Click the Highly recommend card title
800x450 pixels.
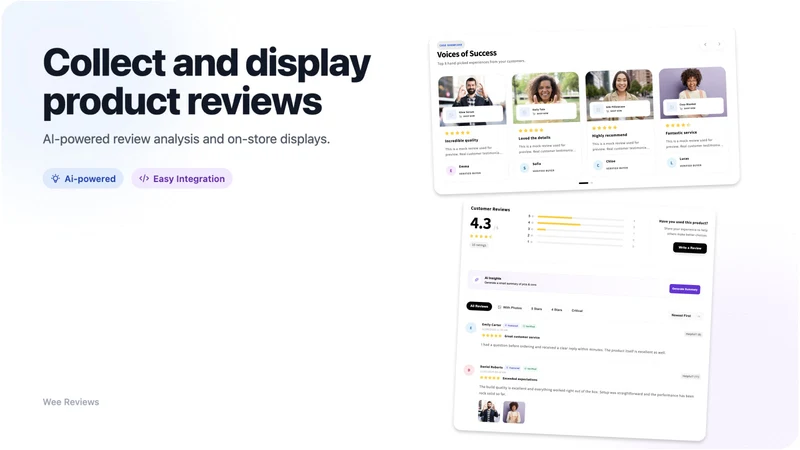tap(610, 135)
